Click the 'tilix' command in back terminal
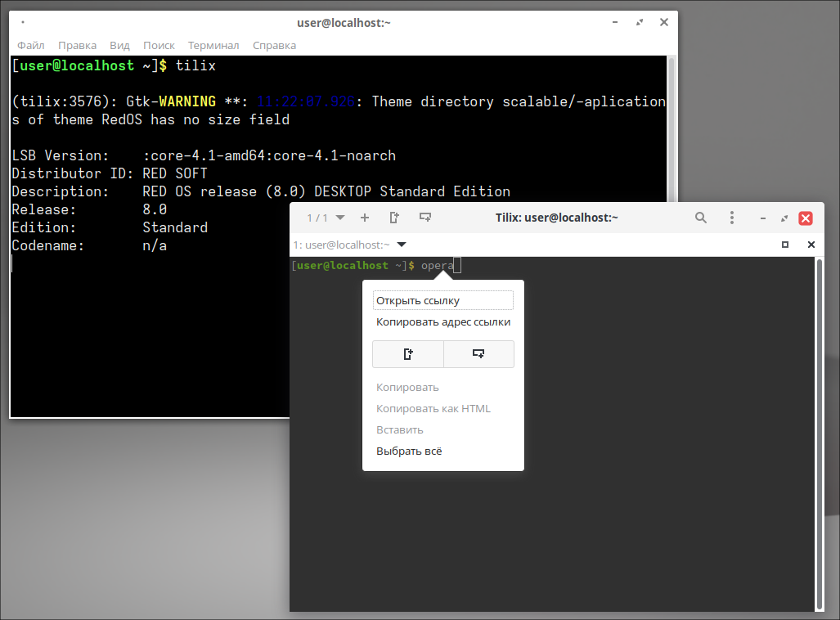Image resolution: width=840 pixels, height=620 pixels. [x=195, y=65]
